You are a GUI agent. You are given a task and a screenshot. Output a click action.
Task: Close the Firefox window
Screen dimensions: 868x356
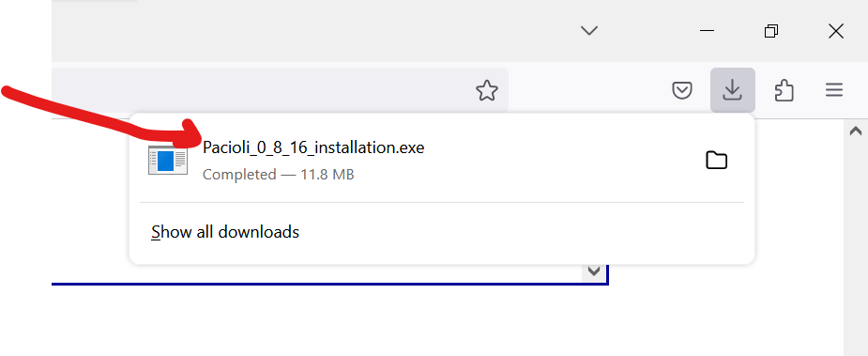[836, 31]
